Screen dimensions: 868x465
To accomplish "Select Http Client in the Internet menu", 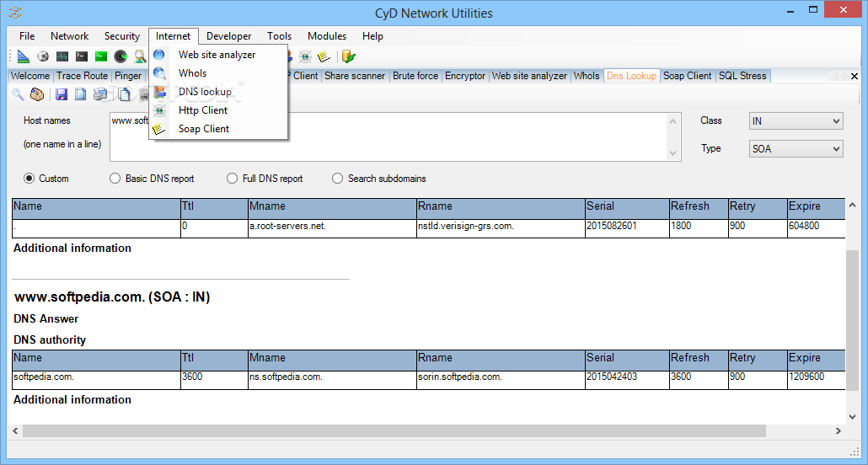I will pos(203,110).
